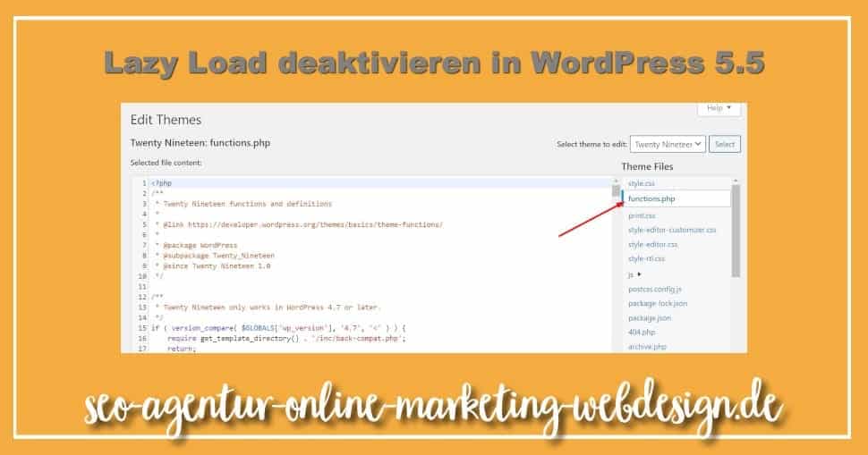Click the 'Edit Themes' page heading
The width and height of the screenshot is (868, 455).
[166, 120]
